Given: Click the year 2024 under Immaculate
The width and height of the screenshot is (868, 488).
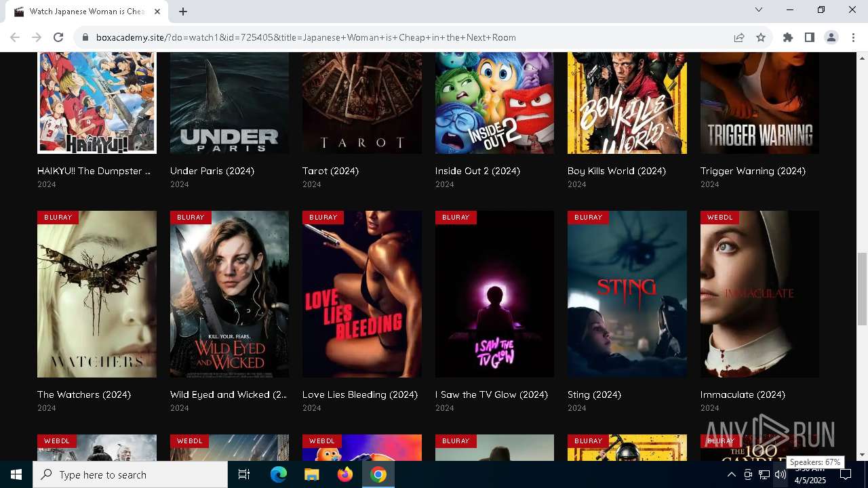Looking at the screenshot, I should pyautogui.click(x=710, y=408).
